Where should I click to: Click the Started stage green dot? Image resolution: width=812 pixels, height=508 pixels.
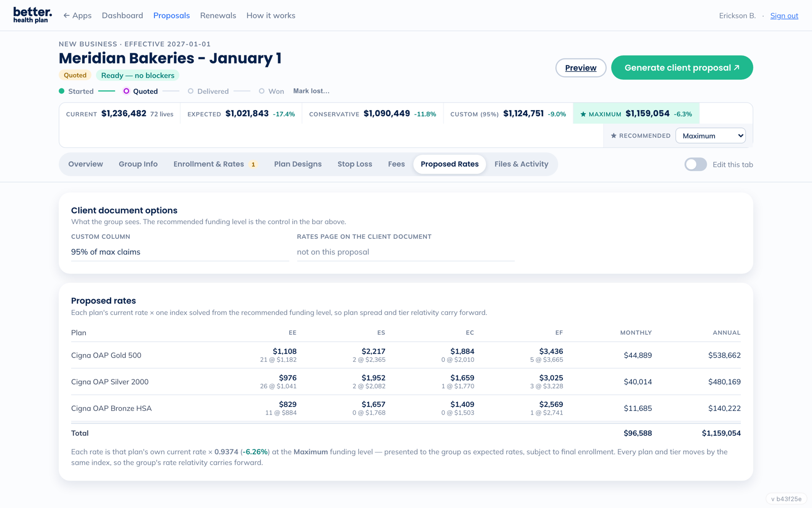(62, 91)
